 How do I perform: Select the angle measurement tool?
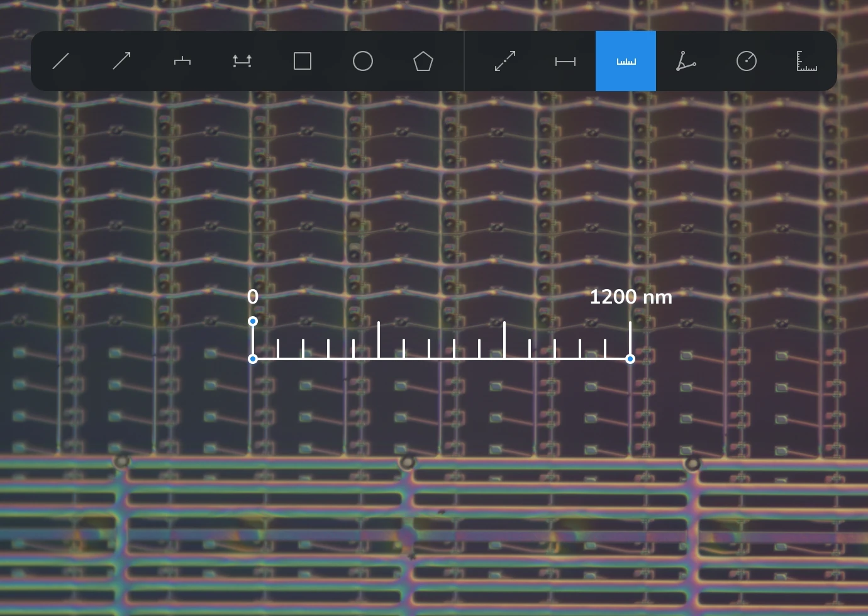(686, 61)
